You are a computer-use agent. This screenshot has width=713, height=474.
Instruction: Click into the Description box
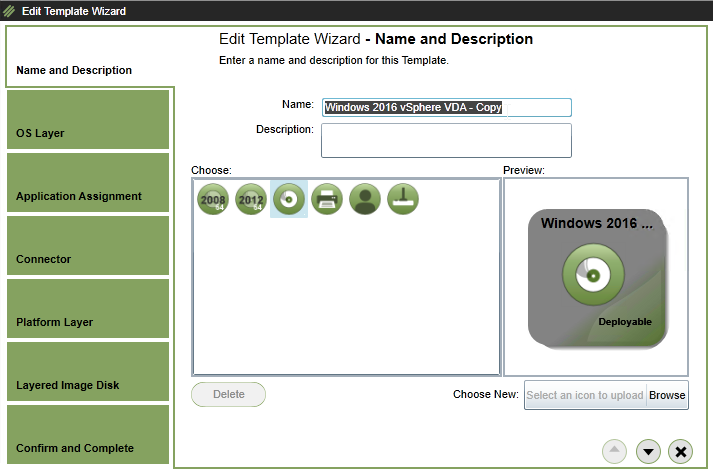coord(447,141)
